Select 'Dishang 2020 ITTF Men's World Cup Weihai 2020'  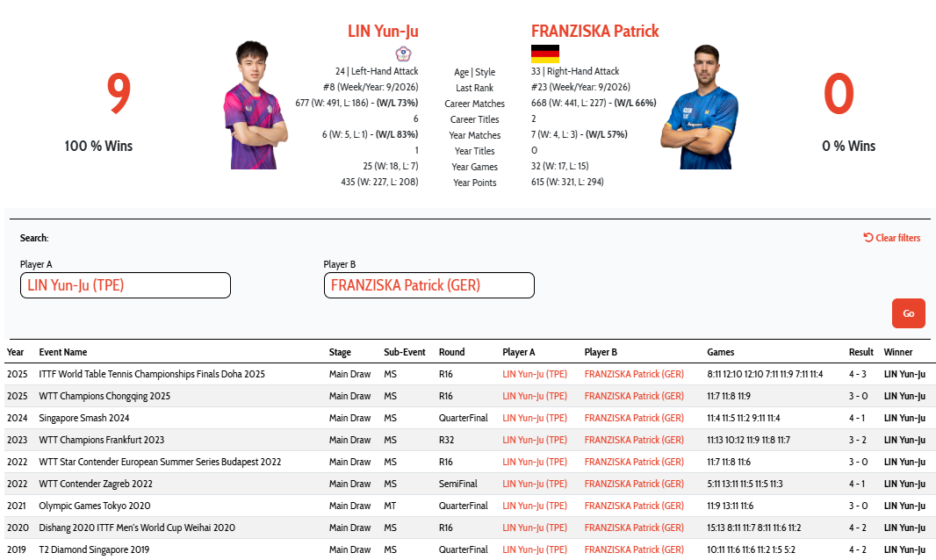pos(137,528)
